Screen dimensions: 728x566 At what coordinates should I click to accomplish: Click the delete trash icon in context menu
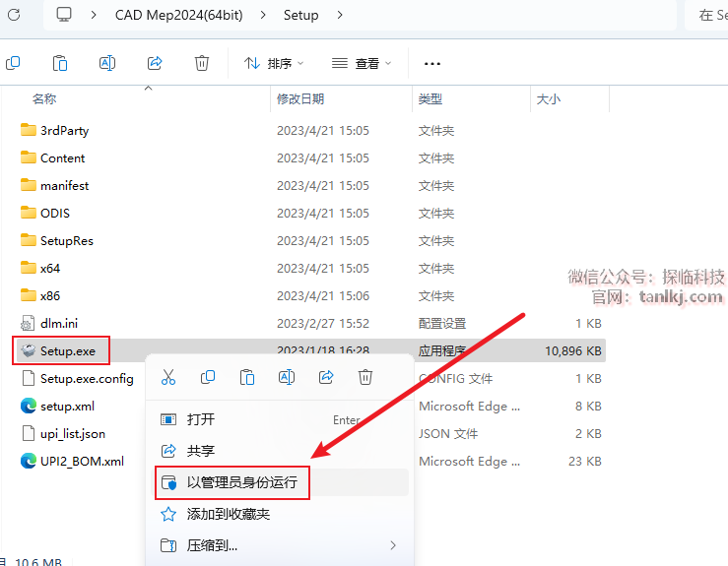[x=365, y=377]
